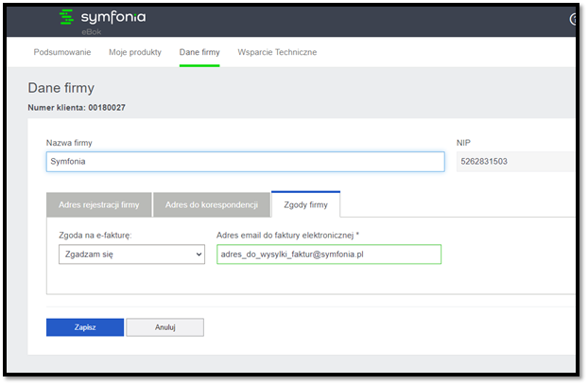Click the NIP label
588x385 pixels.
point(463,143)
